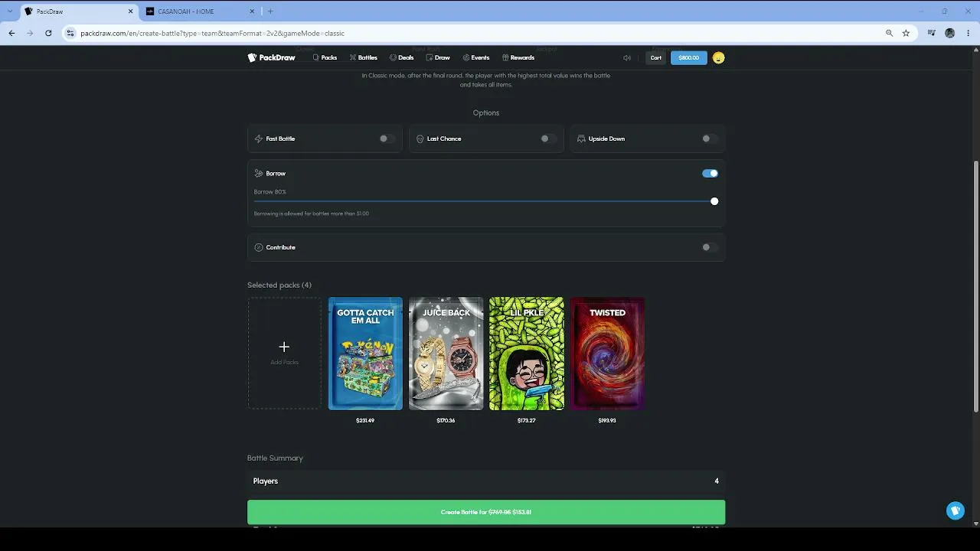
Task: Bookmark this page with the star icon
Action: (x=906, y=33)
